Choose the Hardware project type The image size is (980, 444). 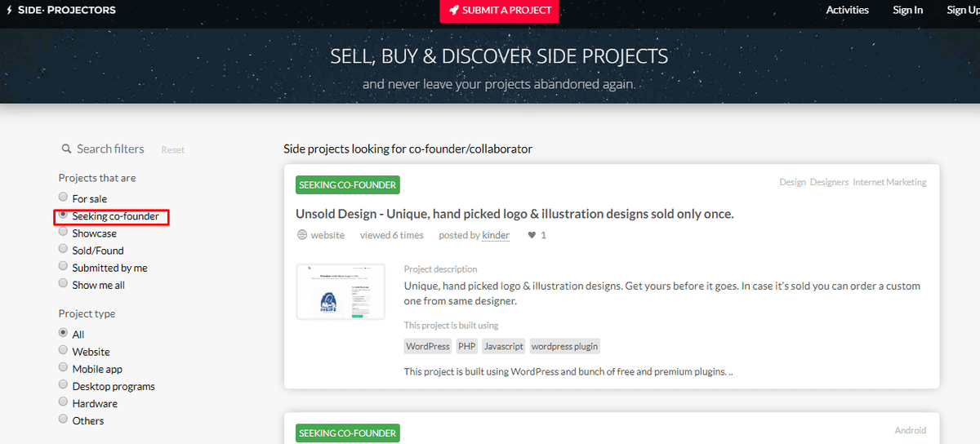click(63, 402)
